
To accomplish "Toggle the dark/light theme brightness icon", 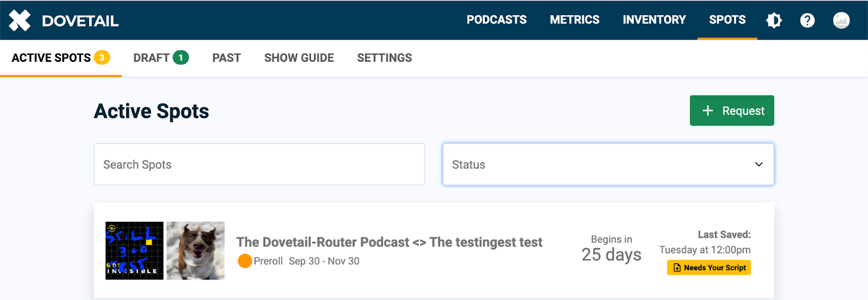I will point(774,21).
